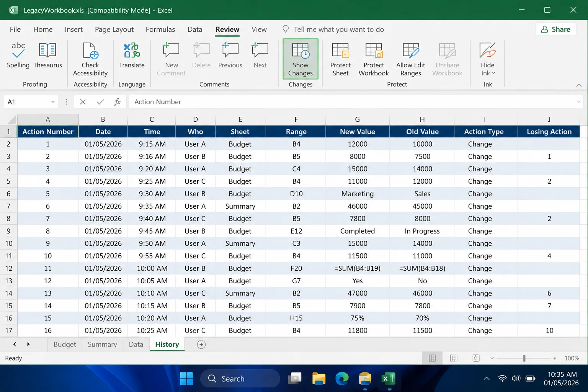Select the column G header
Image resolution: width=588 pixels, height=392 pixels.
[x=357, y=119]
